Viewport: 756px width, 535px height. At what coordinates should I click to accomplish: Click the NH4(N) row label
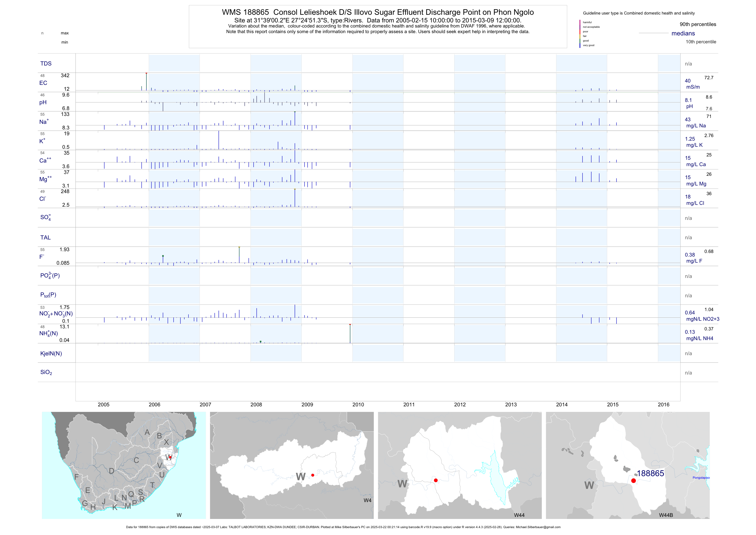48,333
